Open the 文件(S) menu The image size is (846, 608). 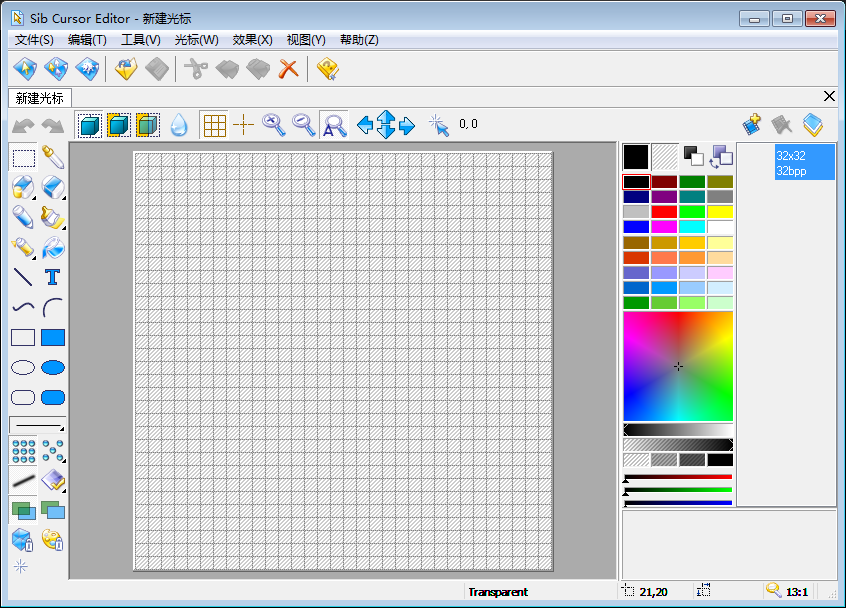[x=34, y=40]
